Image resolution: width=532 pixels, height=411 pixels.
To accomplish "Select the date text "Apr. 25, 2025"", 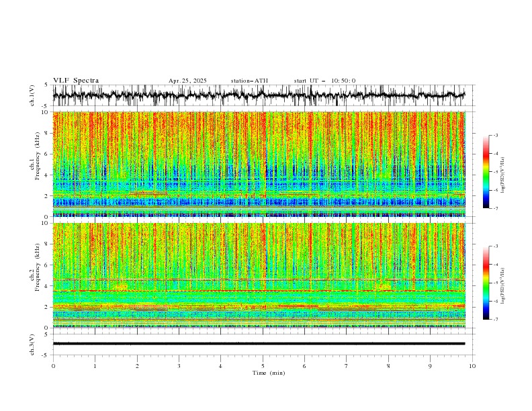I will pyautogui.click(x=187, y=81).
